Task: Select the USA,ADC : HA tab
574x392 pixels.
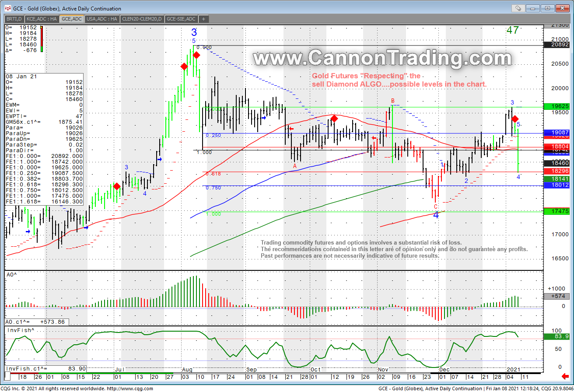Action: tap(101, 19)
